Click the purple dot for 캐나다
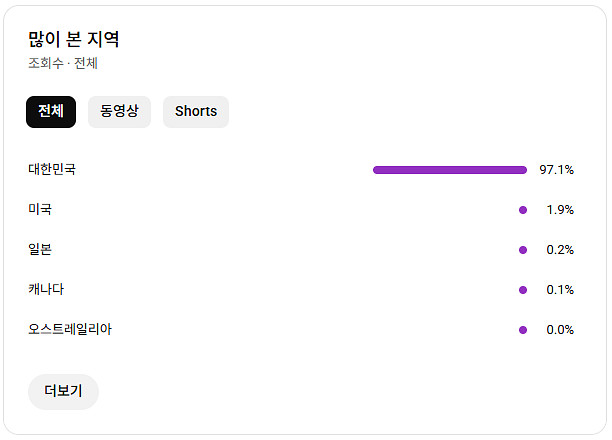 pos(523,290)
